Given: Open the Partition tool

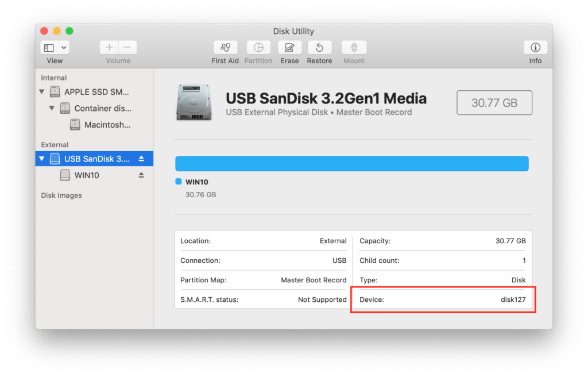Looking at the screenshot, I should 258,48.
